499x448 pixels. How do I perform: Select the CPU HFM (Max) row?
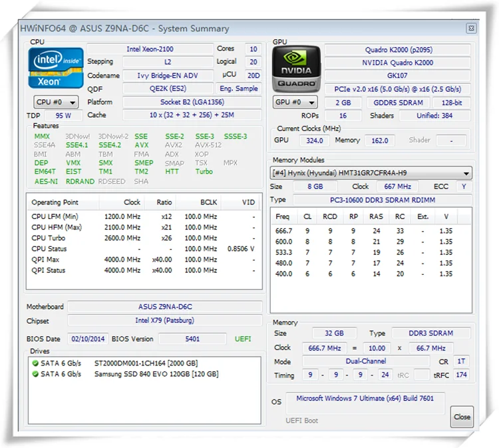pyautogui.click(x=144, y=228)
